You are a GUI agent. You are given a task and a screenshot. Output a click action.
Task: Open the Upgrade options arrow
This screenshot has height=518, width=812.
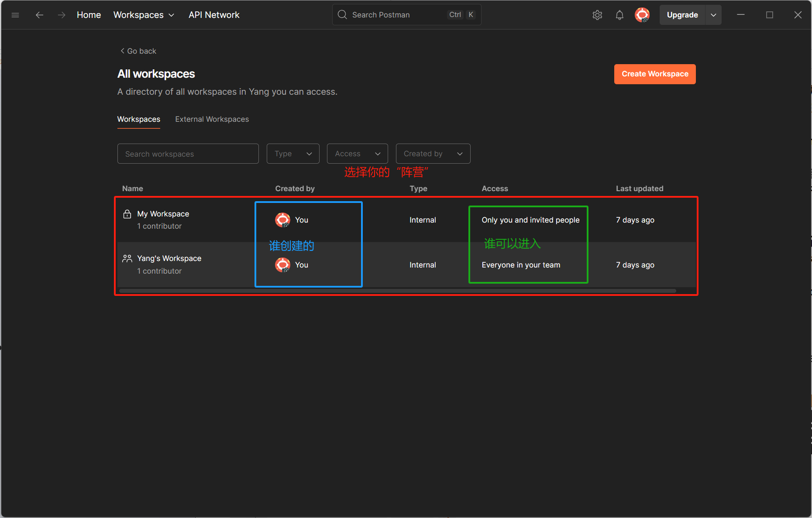click(713, 15)
